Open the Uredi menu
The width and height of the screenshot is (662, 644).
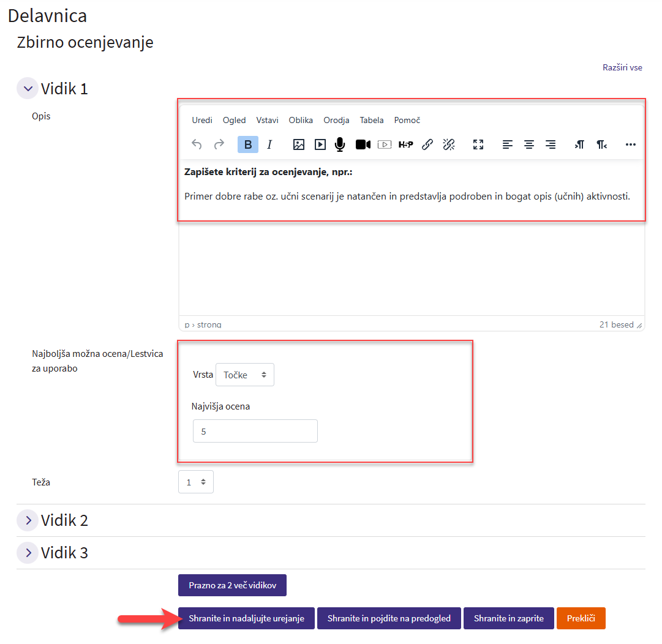[202, 120]
